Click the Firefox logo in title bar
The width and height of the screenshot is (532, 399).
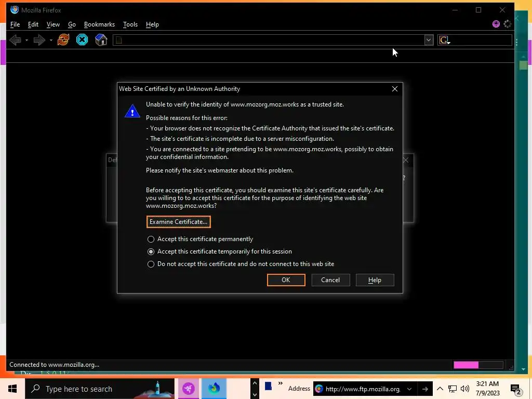coord(14,9)
